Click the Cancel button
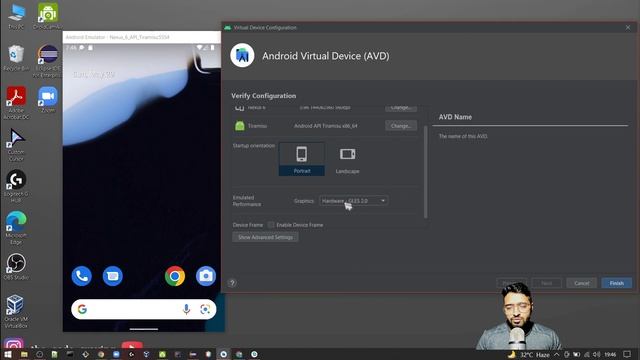640x360 pixels. click(581, 283)
